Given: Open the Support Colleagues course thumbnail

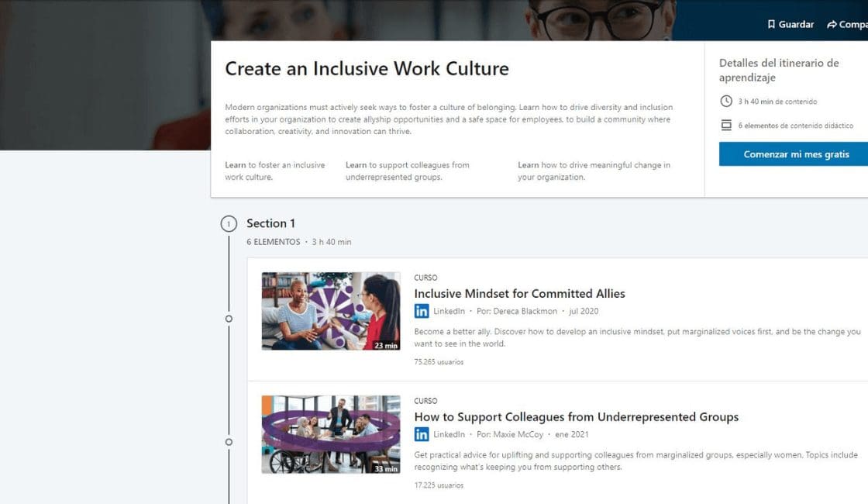Looking at the screenshot, I should [x=331, y=434].
